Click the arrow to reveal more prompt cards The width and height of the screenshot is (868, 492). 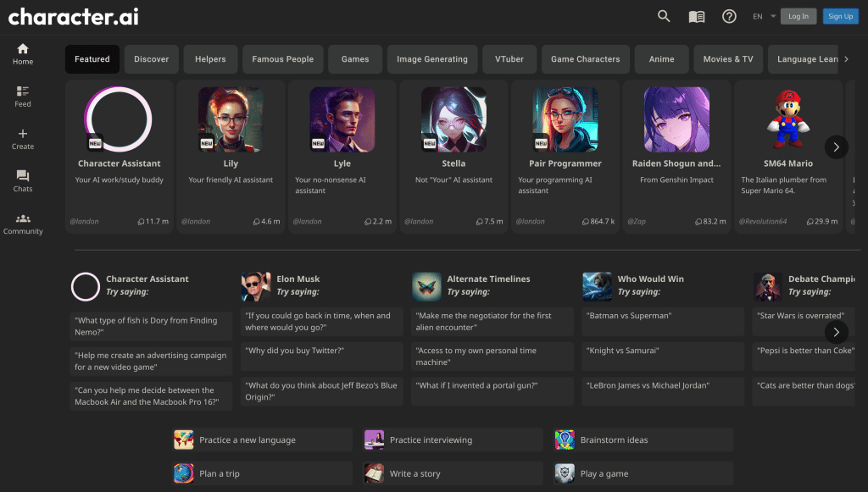(837, 332)
